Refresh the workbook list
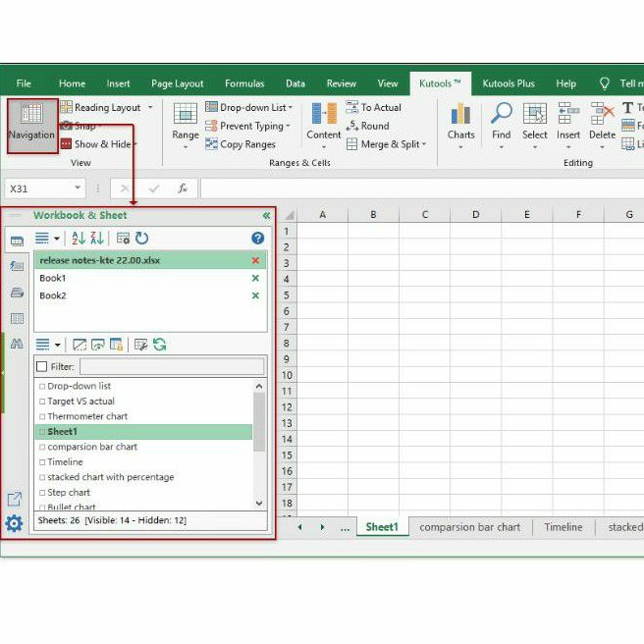The height and width of the screenshot is (644, 644). (142, 238)
